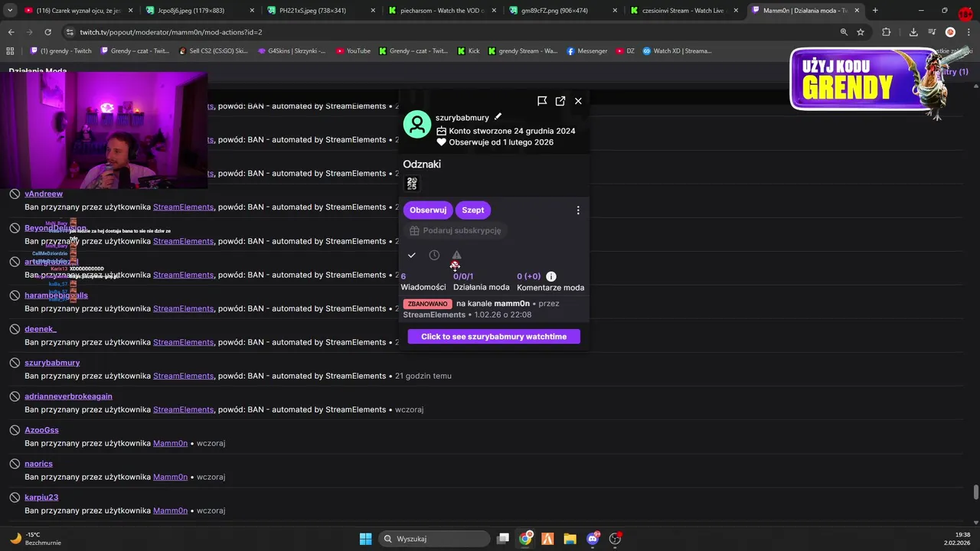Open AzooGss username link
The image size is (980, 551).
tap(41, 430)
